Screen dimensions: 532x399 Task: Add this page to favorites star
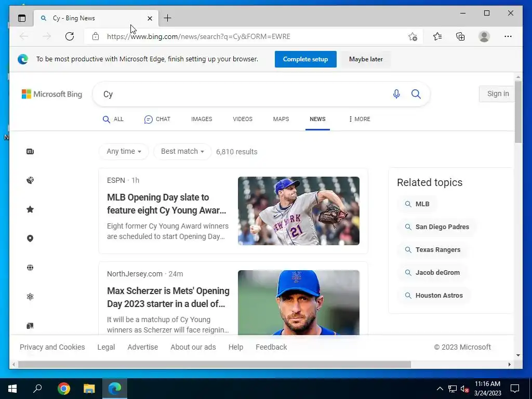[x=413, y=36]
